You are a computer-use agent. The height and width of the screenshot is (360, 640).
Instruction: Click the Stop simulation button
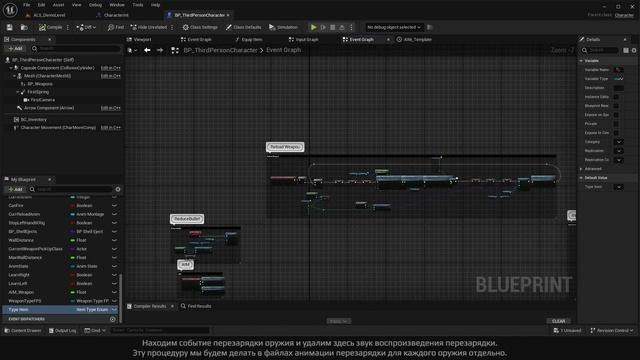333,27
